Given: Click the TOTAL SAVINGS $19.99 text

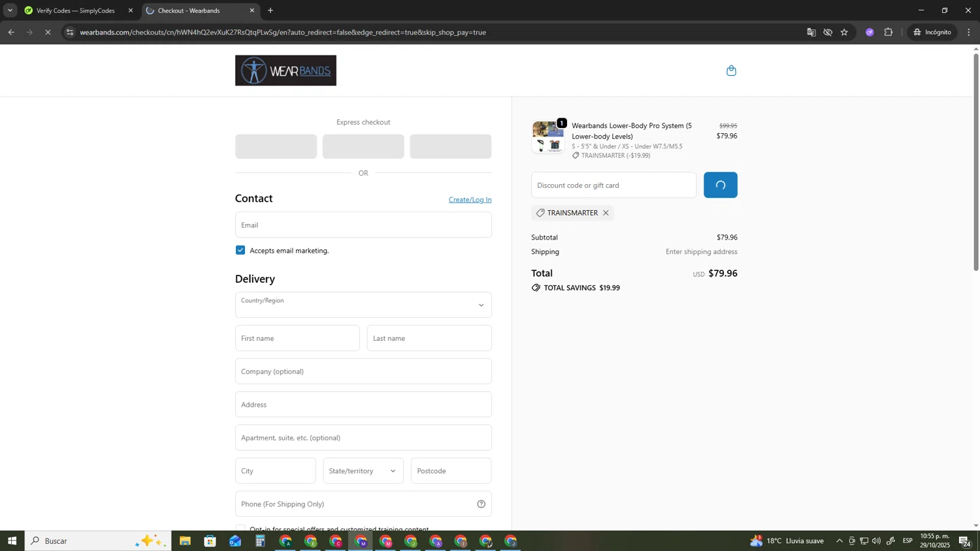Looking at the screenshot, I should [581, 288].
